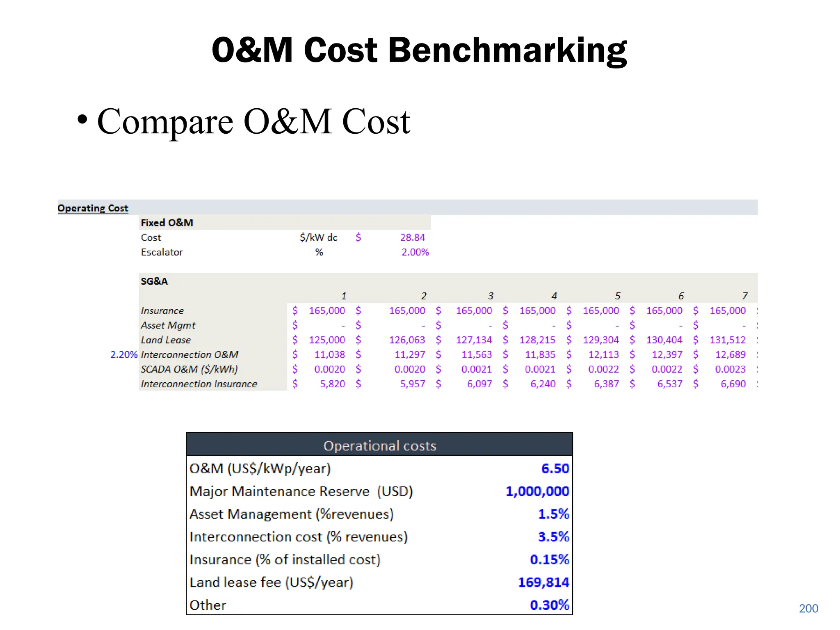The image size is (840, 630).
Task: Click the blue '2.20%' escalation value
Action: (124, 355)
